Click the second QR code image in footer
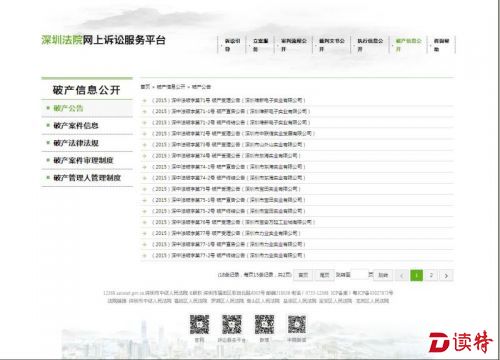Image resolution: width=500 pixels, height=360 pixels. [232, 324]
